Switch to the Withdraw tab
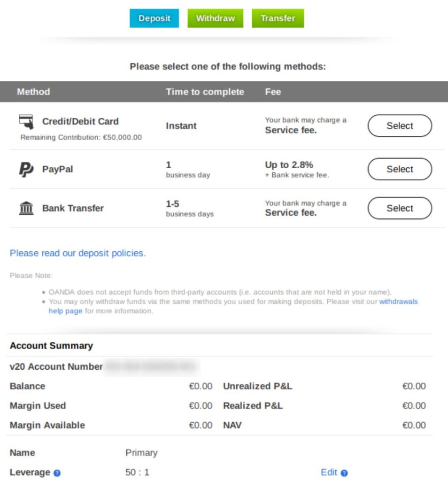This screenshot has width=448, height=481. (x=216, y=18)
